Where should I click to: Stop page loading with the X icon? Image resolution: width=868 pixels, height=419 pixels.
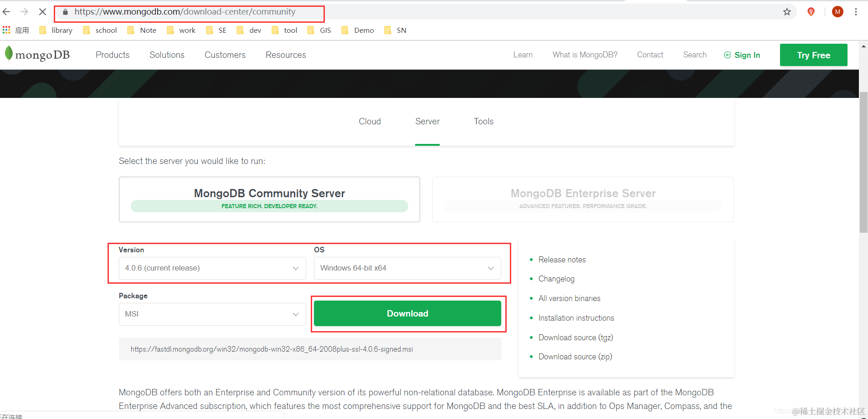click(x=42, y=12)
